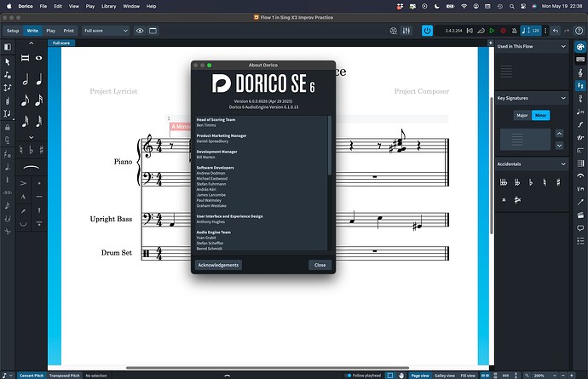Switch to Play mode
588x379 pixels.
coord(50,31)
